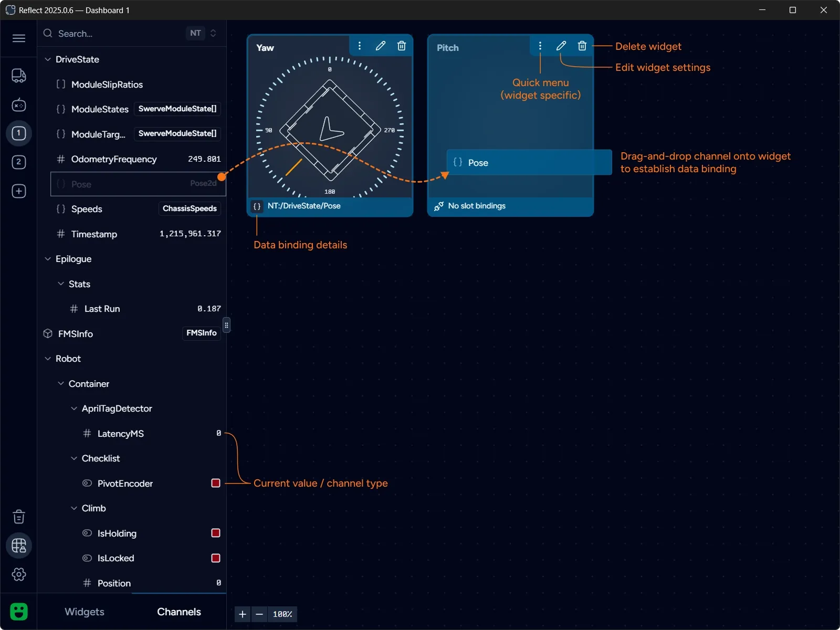Switch to dashboard 2 in sidebar
The width and height of the screenshot is (840, 630).
19,162
